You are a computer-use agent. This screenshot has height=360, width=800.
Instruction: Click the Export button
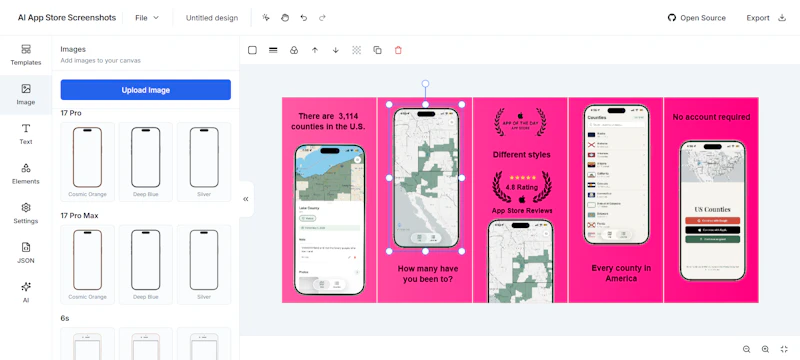pos(766,18)
